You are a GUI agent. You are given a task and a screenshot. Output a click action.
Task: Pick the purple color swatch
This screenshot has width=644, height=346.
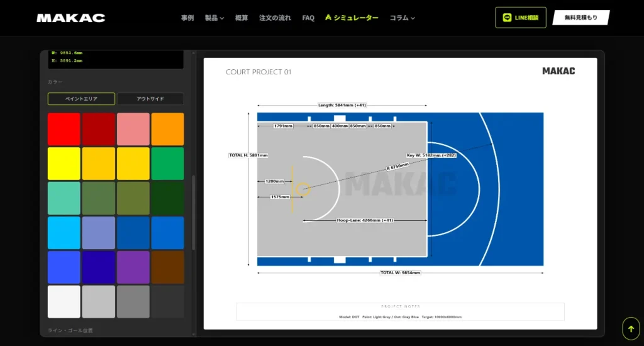(x=133, y=267)
